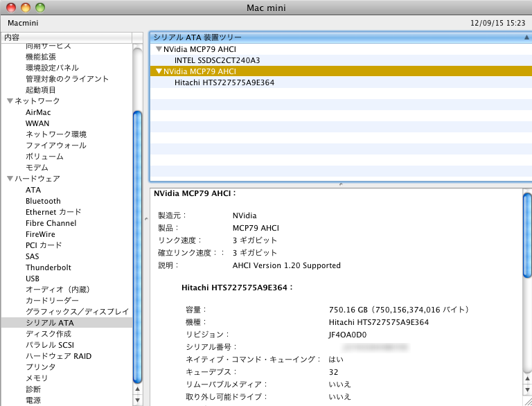This screenshot has width=532, height=406.
Task: Collapse highlighted NVidia MCP79 AHCI triangle
Action: coord(159,71)
